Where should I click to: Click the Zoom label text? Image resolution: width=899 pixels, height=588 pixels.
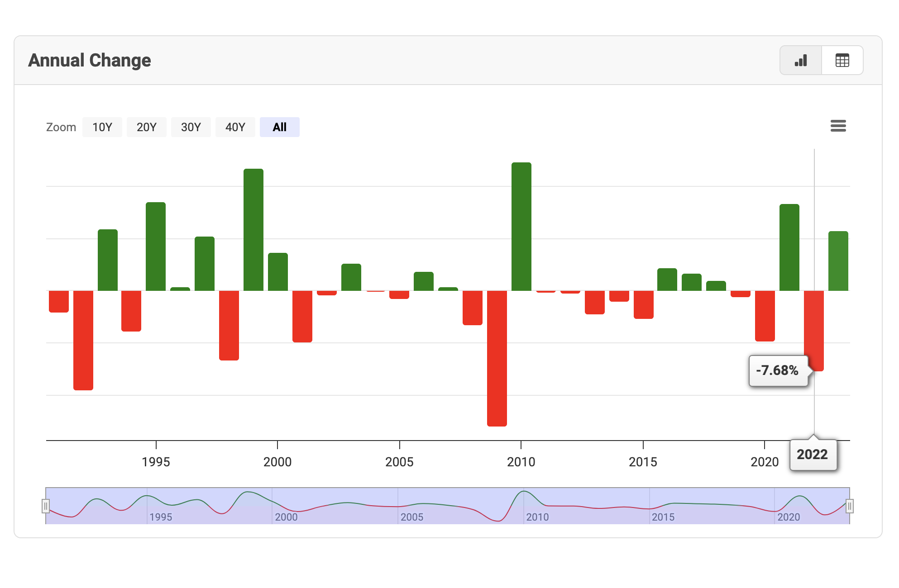[x=61, y=127]
